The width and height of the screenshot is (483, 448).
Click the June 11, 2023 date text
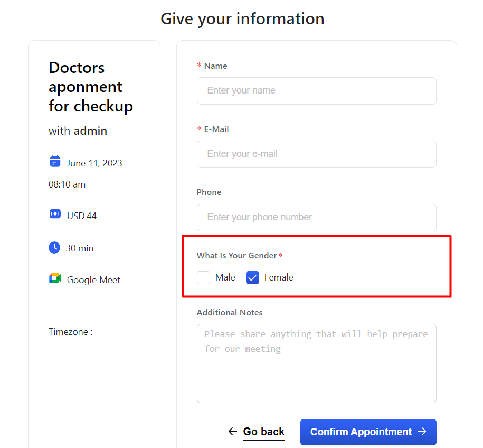coord(94,163)
